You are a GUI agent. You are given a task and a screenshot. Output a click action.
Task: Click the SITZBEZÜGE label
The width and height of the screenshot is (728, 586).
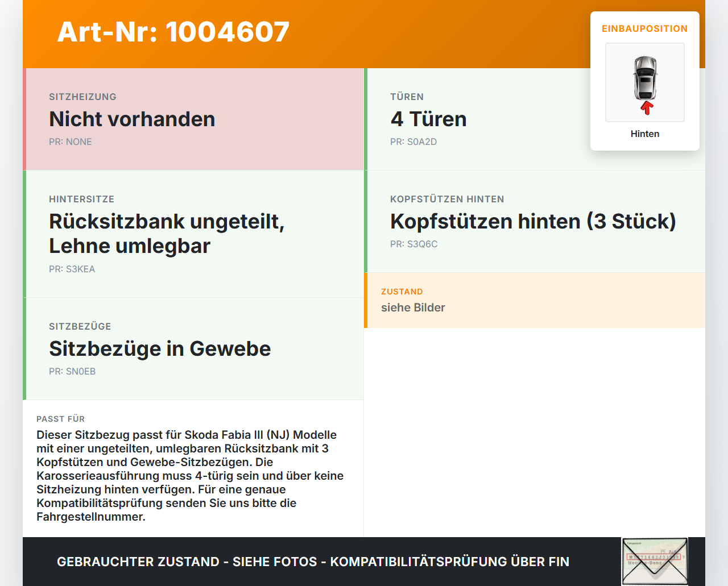[x=80, y=326]
